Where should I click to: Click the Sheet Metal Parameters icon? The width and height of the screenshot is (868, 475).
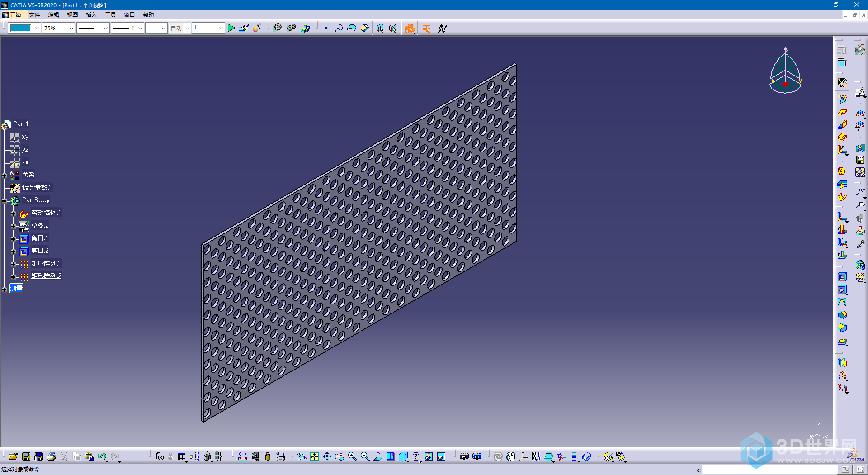842,83
